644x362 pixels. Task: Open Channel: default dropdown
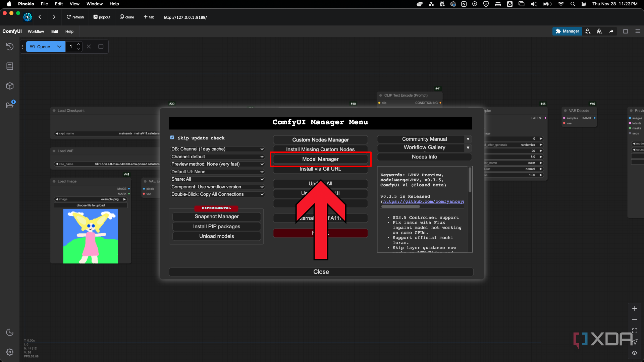coord(217,157)
